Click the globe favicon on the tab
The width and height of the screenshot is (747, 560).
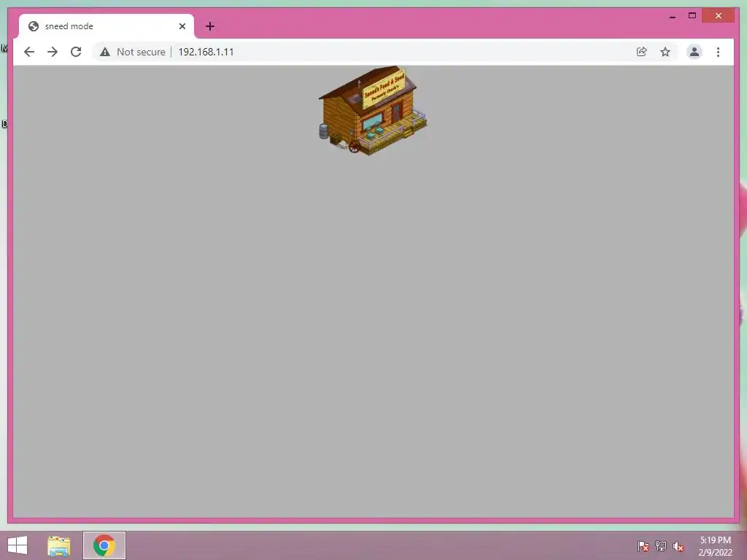click(34, 26)
